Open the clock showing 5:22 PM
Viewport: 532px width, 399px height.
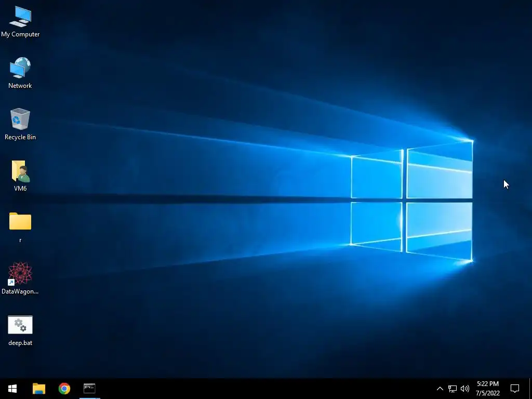click(487, 389)
